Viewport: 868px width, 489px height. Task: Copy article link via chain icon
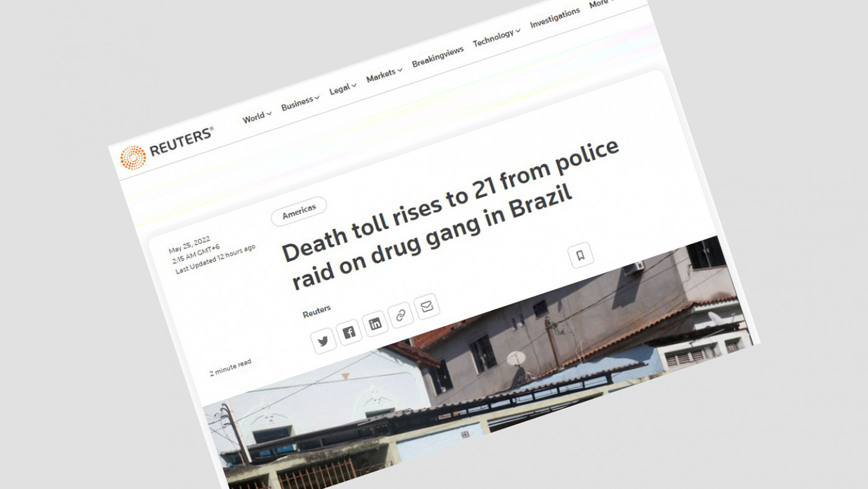[x=401, y=315]
